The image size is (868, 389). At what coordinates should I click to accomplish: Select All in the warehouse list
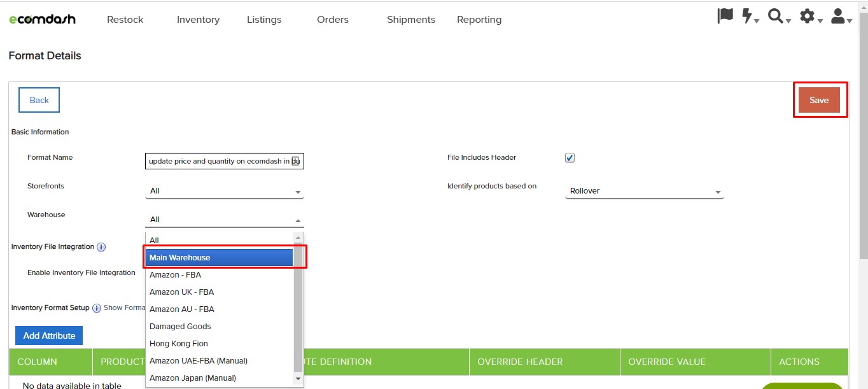point(220,240)
